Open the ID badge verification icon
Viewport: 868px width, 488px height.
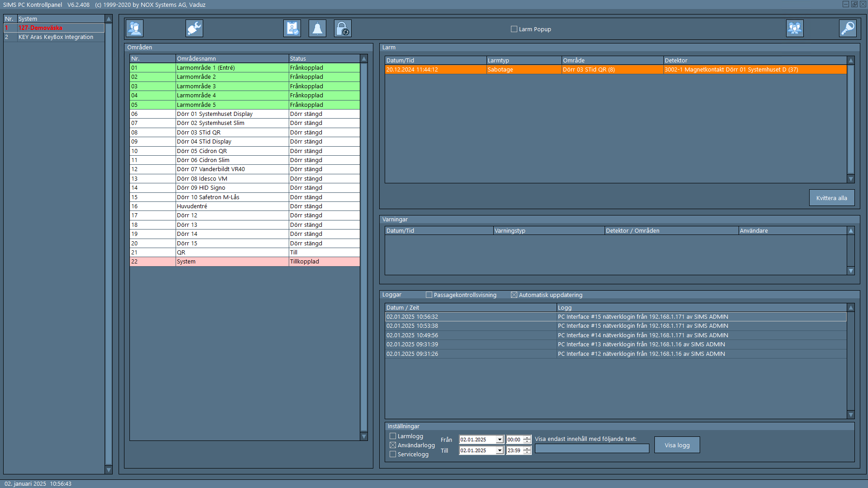pos(292,29)
